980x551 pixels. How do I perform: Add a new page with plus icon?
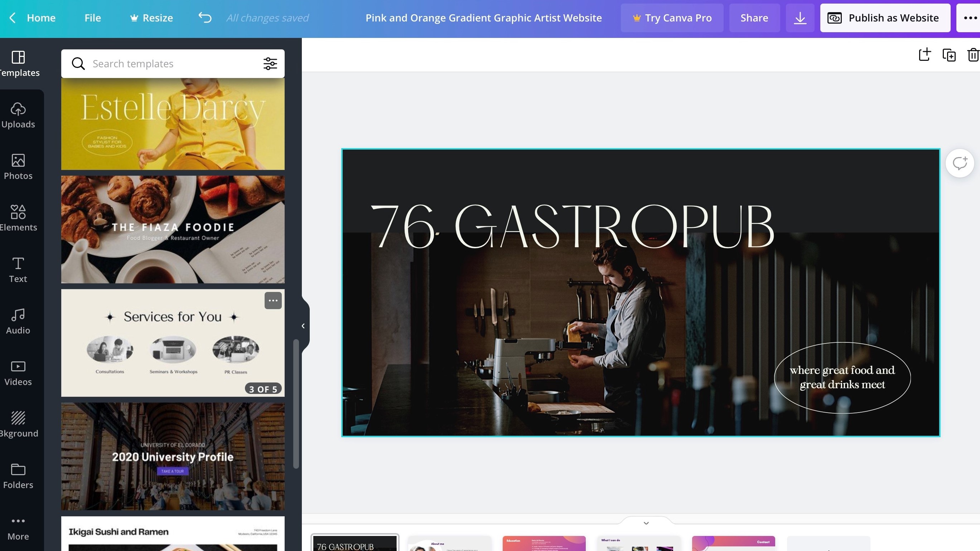tap(925, 55)
